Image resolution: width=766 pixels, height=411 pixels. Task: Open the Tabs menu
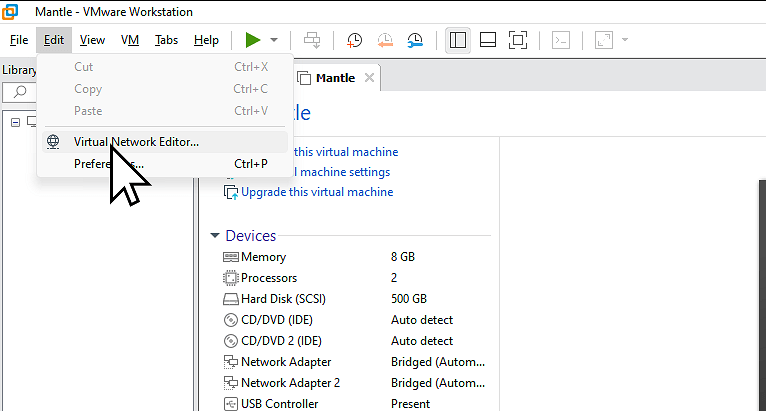click(x=166, y=40)
